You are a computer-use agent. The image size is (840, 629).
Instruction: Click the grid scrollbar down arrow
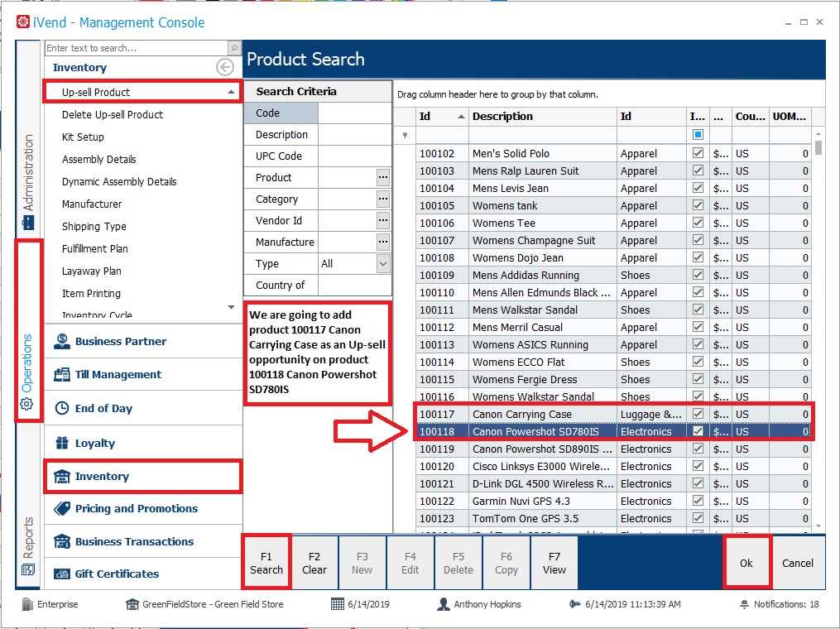tap(818, 526)
